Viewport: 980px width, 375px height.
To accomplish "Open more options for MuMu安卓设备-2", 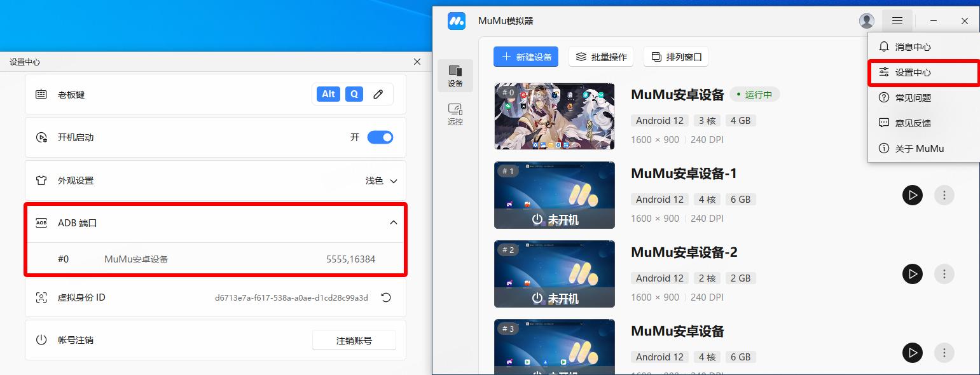I will point(944,274).
